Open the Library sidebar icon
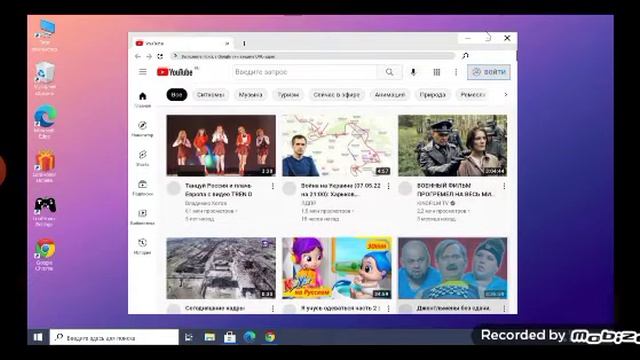Screen dimensions: 640x360 point(142,217)
